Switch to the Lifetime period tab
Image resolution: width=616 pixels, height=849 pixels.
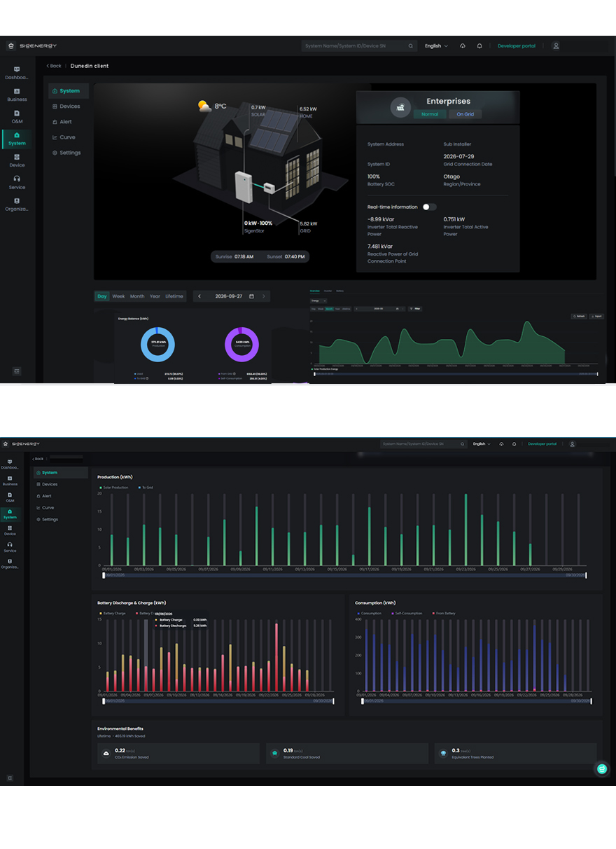point(174,296)
